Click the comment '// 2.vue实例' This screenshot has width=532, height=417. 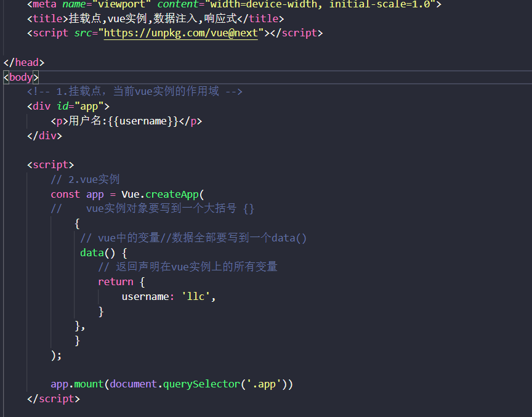[85, 179]
